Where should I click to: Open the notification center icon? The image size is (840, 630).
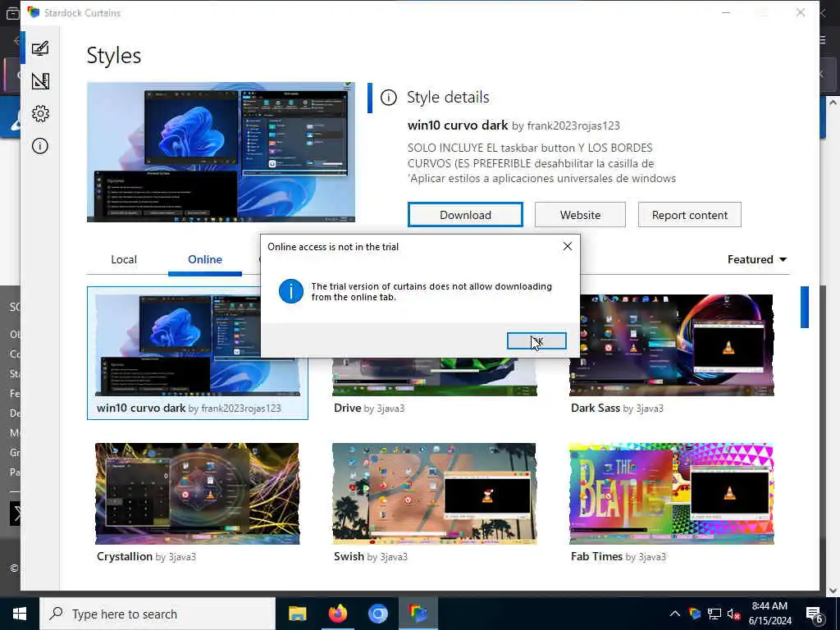click(x=815, y=614)
